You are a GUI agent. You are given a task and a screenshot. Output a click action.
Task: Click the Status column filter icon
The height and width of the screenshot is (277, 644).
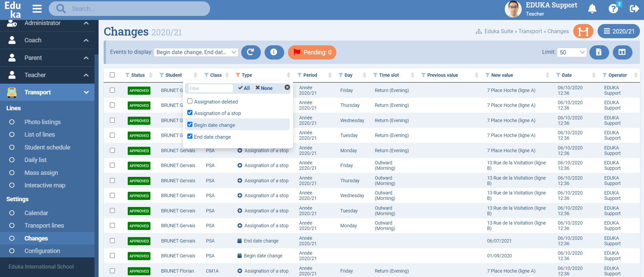tap(127, 75)
